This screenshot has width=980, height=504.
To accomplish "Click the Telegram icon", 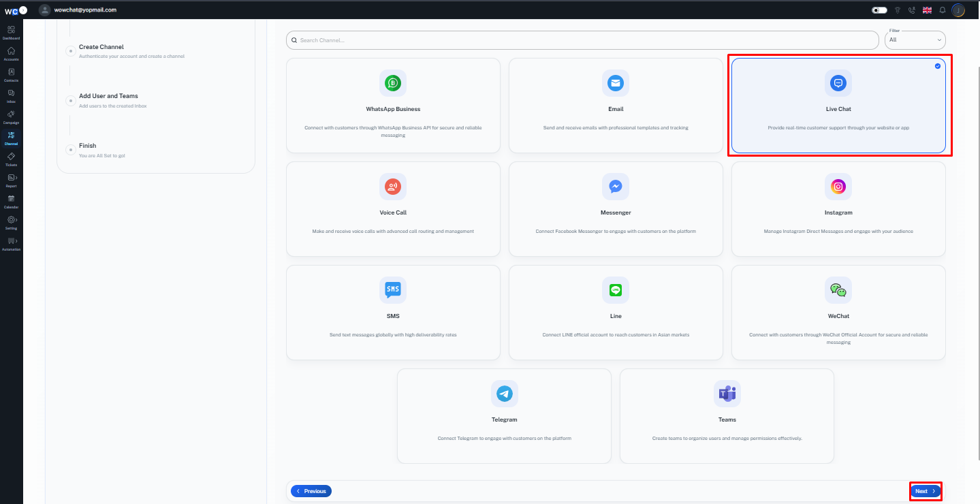I will 505,394.
